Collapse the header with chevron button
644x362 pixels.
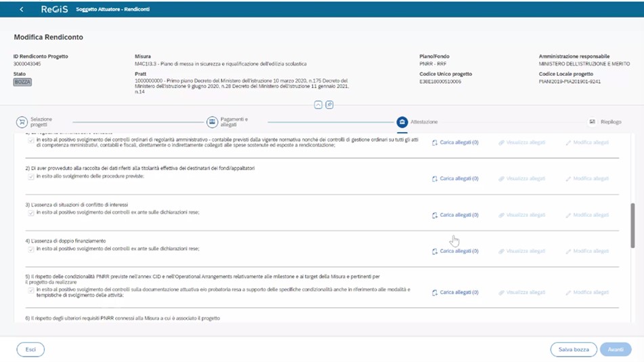318,105
